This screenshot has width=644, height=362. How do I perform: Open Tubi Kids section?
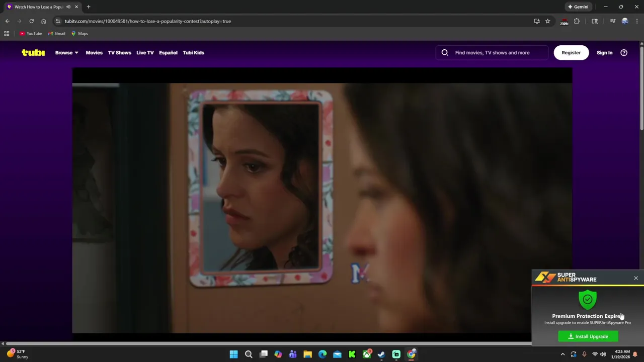(193, 52)
